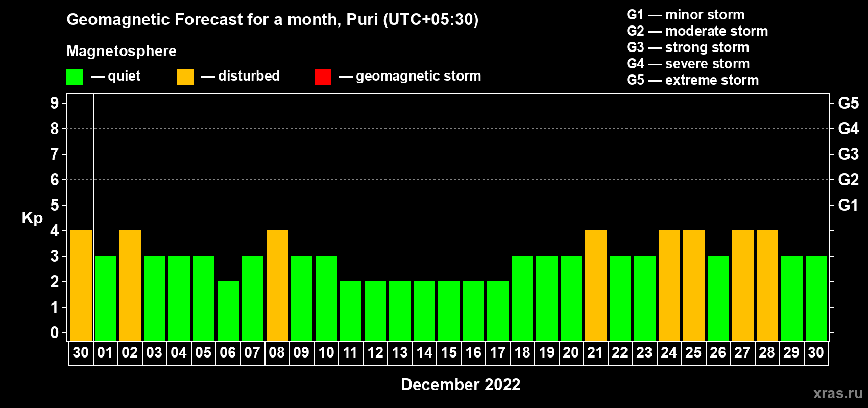Click 'G1 — minor storm' legend line
Viewport: 868px width, 408px height.
coord(686,14)
